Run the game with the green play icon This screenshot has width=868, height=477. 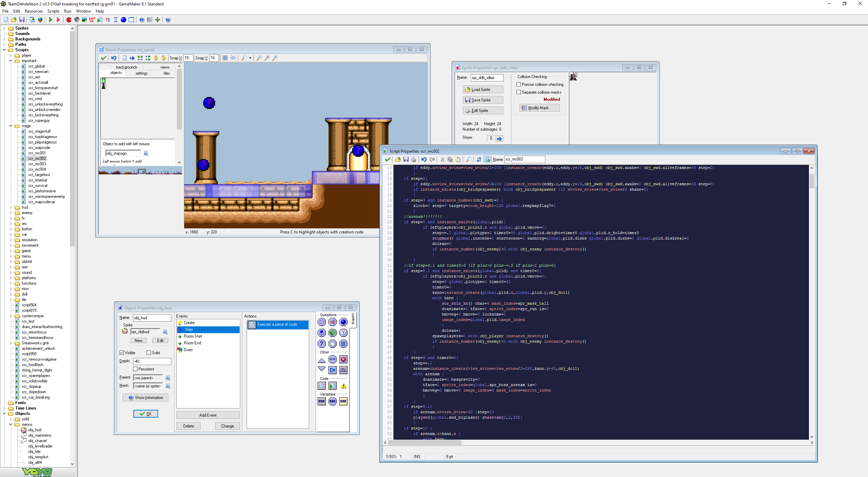point(50,20)
